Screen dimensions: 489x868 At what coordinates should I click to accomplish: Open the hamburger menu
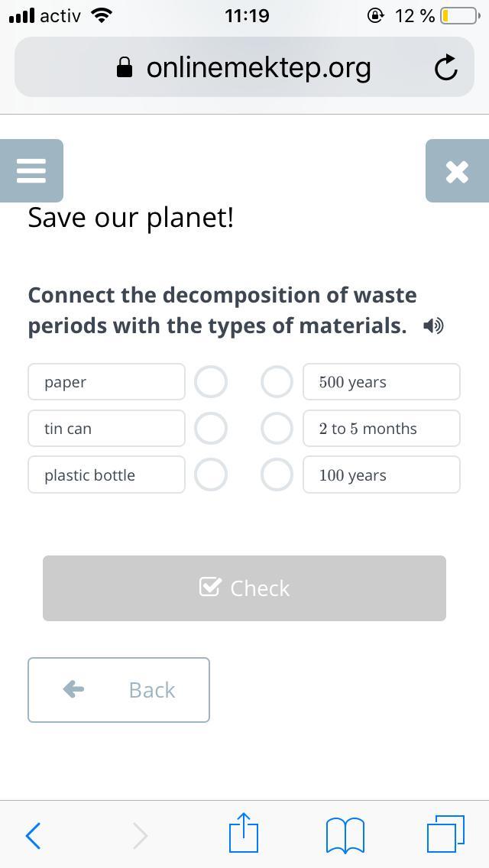[x=31, y=170]
